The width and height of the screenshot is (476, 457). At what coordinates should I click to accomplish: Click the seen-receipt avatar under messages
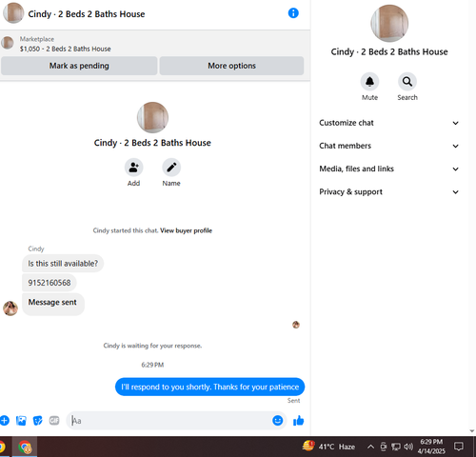(x=296, y=325)
